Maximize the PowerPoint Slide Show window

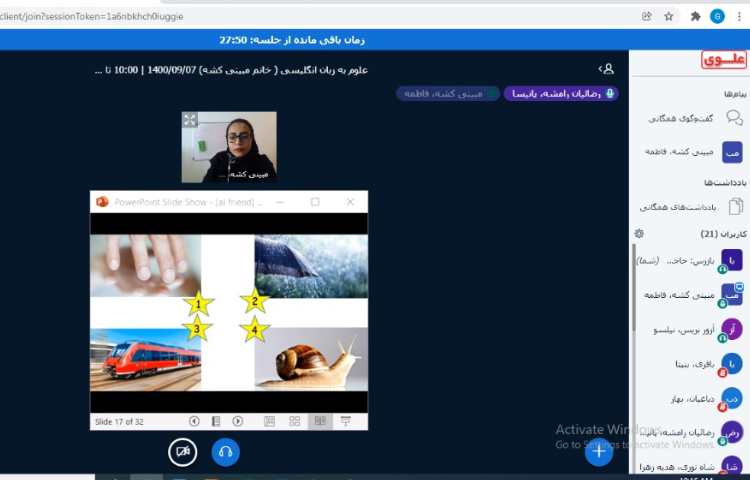315,202
